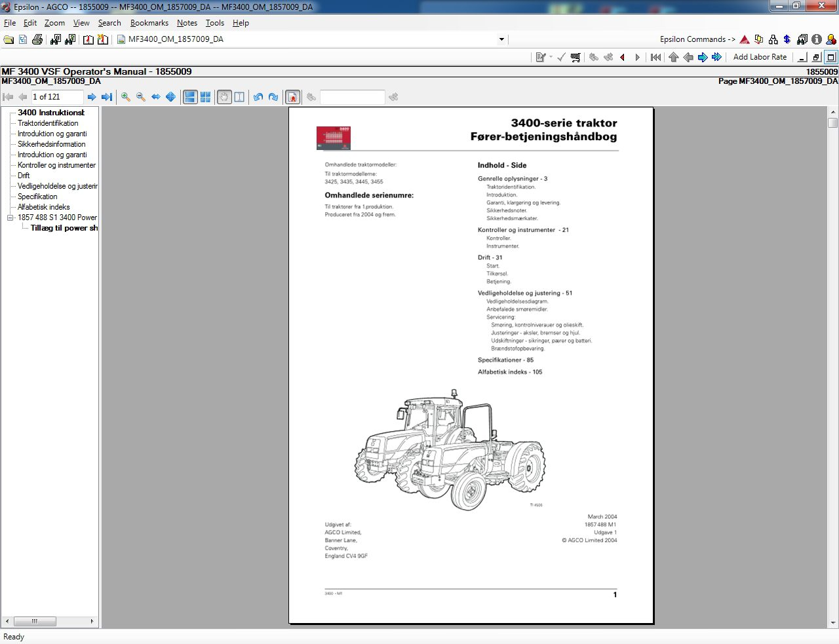This screenshot has height=644, width=839.
Task: Select the zoom-in magnifier tool
Action: 126,96
